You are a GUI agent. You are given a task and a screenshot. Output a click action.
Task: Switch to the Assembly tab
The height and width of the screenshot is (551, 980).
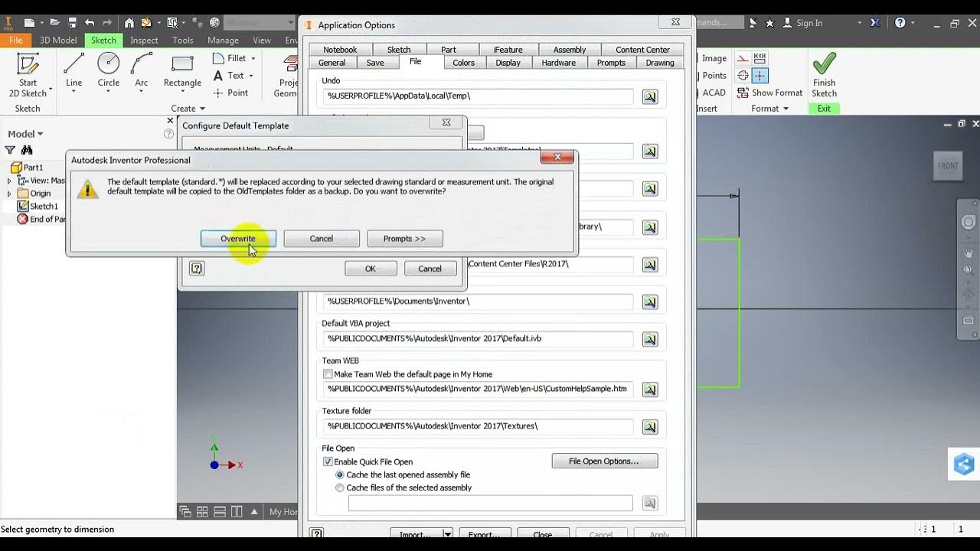point(570,50)
